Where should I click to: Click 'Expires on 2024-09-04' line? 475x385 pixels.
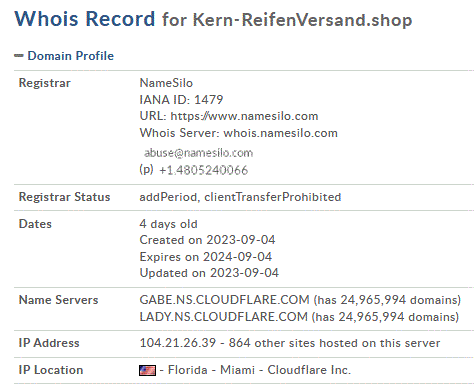[205, 257]
